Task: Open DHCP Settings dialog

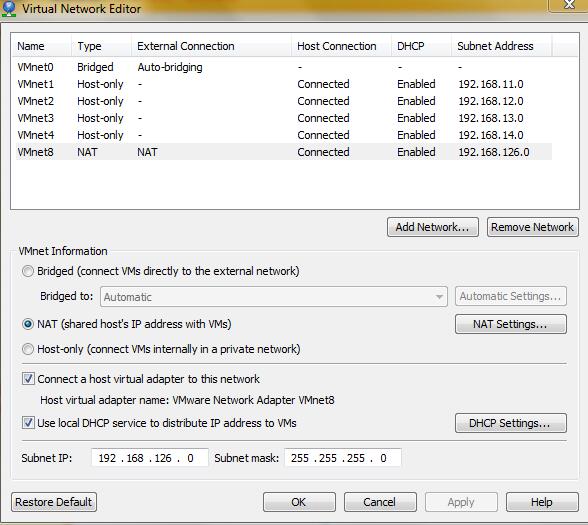Action: [x=510, y=423]
